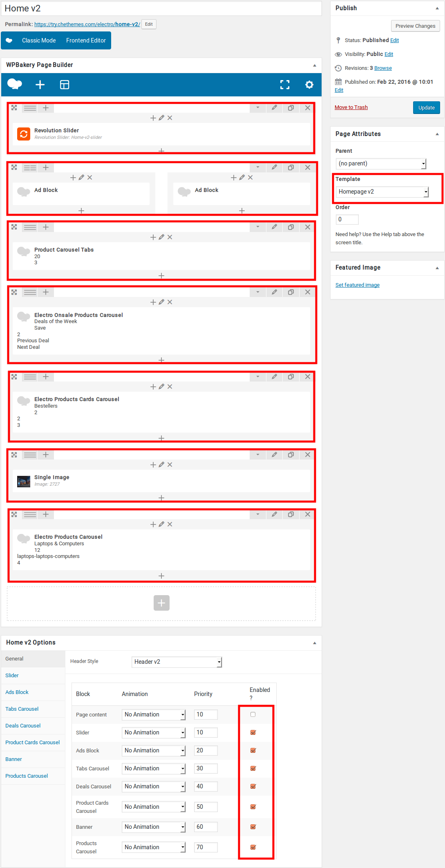Image resolution: width=445 pixels, height=868 pixels.
Task: Clone the Electro Onsale Products Carousel row
Action: pos(291,292)
